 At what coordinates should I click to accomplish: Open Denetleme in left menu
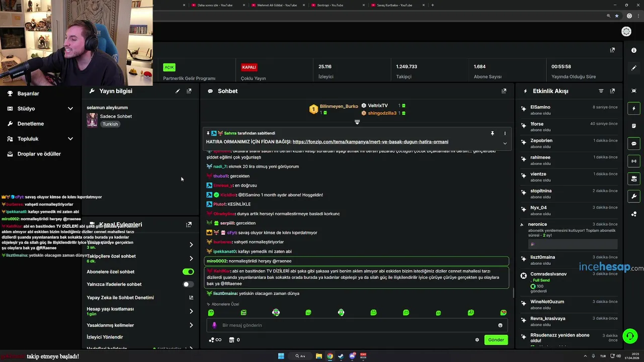(30, 124)
